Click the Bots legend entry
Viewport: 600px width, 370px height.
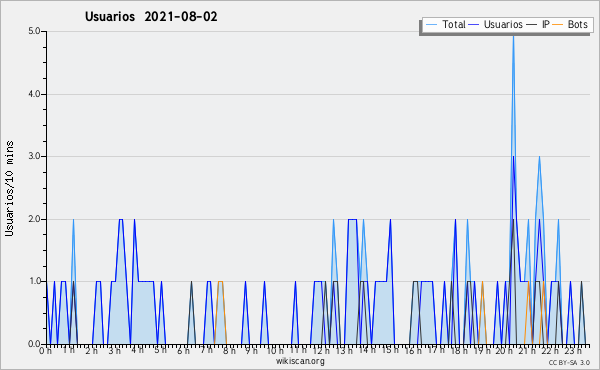pyautogui.click(x=570, y=24)
